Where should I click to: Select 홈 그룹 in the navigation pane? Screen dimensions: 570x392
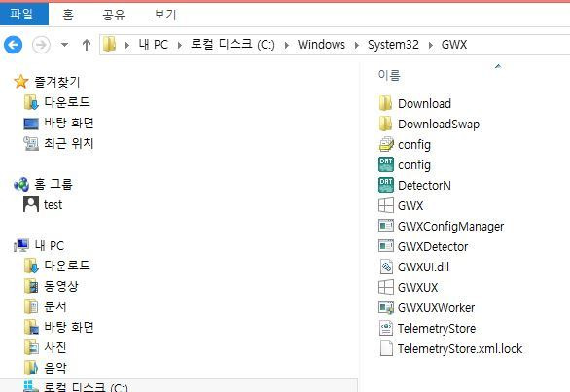(x=53, y=184)
